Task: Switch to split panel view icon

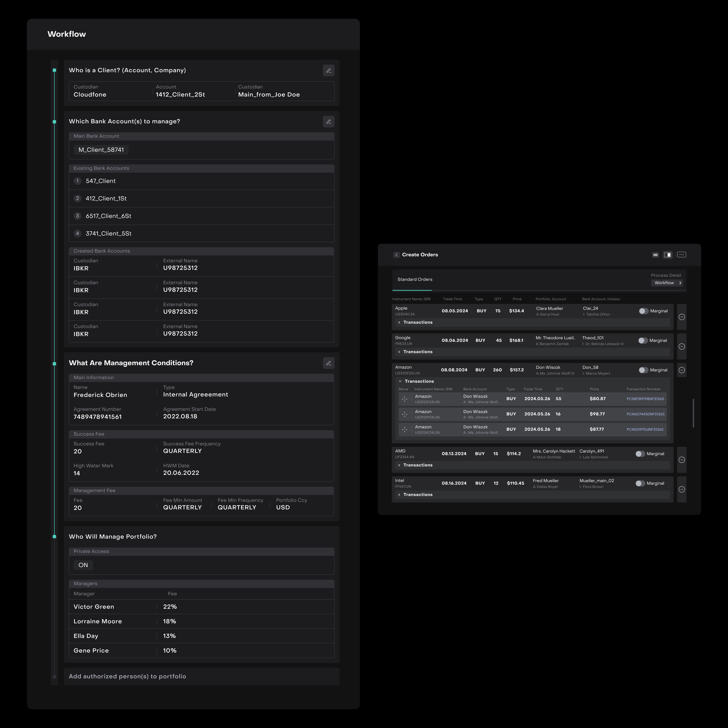Action: (x=667, y=255)
